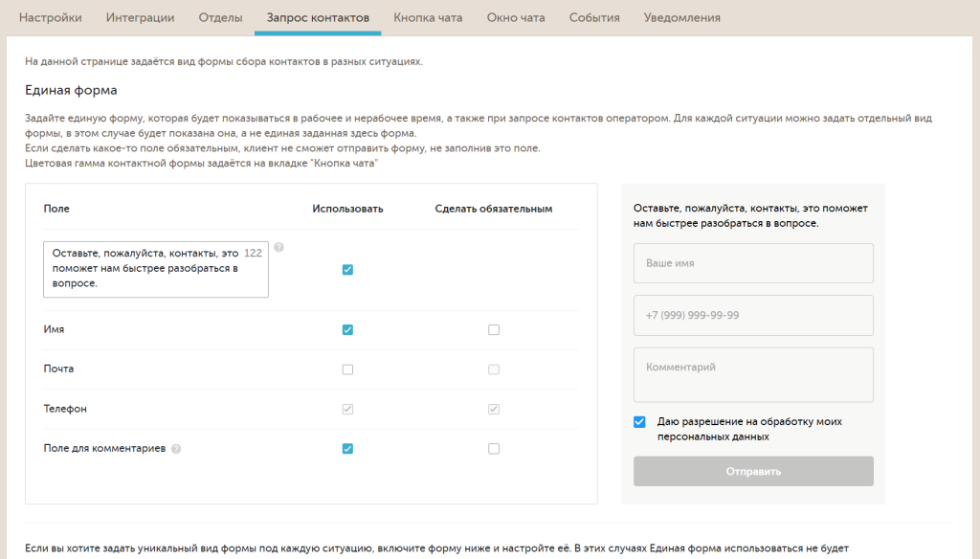Viewport: 980px width, 559px height.
Task: Select the Запрос контактов tab
Action: 318,17
